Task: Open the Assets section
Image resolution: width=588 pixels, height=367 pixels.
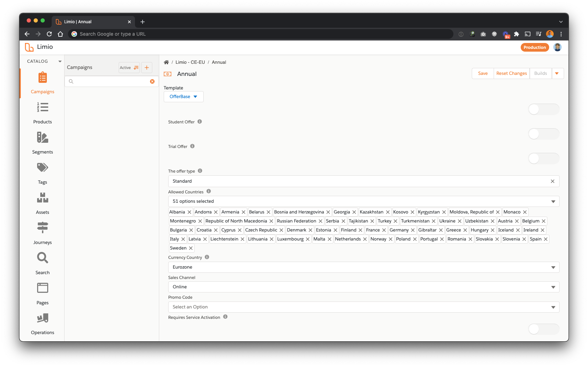Action: pyautogui.click(x=42, y=203)
